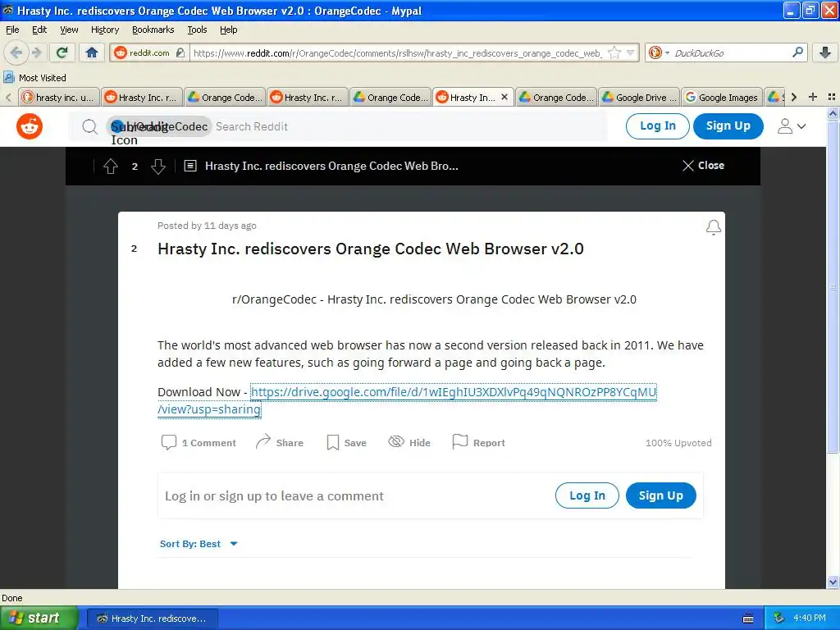Open the downloads arrow in the toolbar
Viewport: 840px width, 630px height.
pos(825,52)
